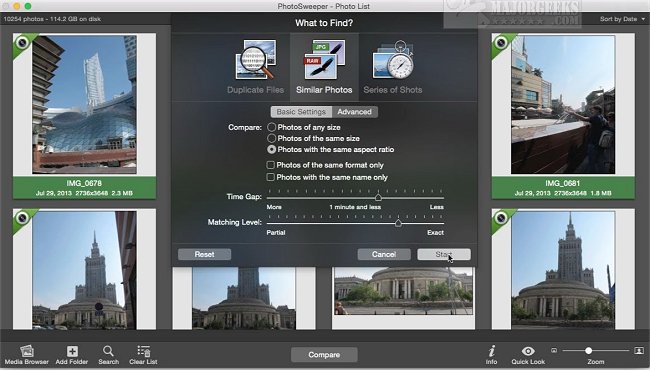The width and height of the screenshot is (650, 370).
Task: Select the Duplicate Files search mode icon
Action: (255, 59)
